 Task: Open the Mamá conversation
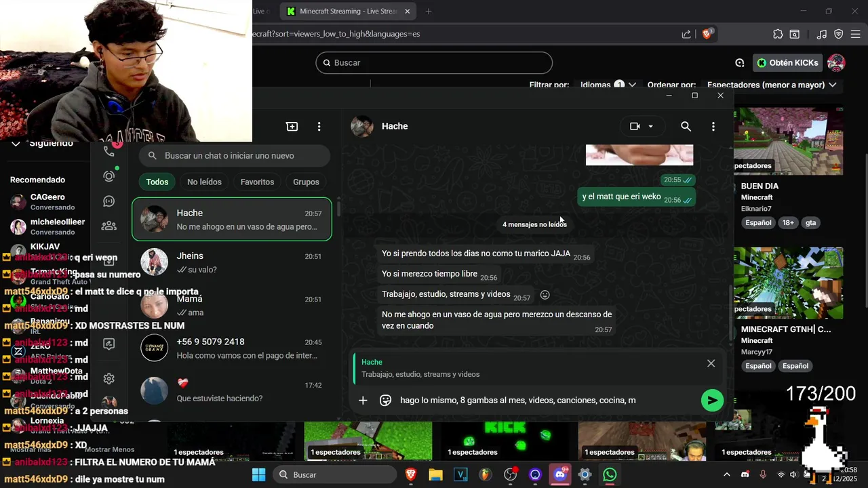point(232,305)
